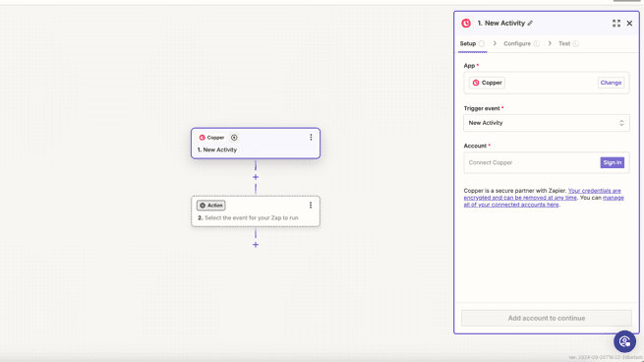
Task: Expand the panel to full screen
Action: (616, 24)
